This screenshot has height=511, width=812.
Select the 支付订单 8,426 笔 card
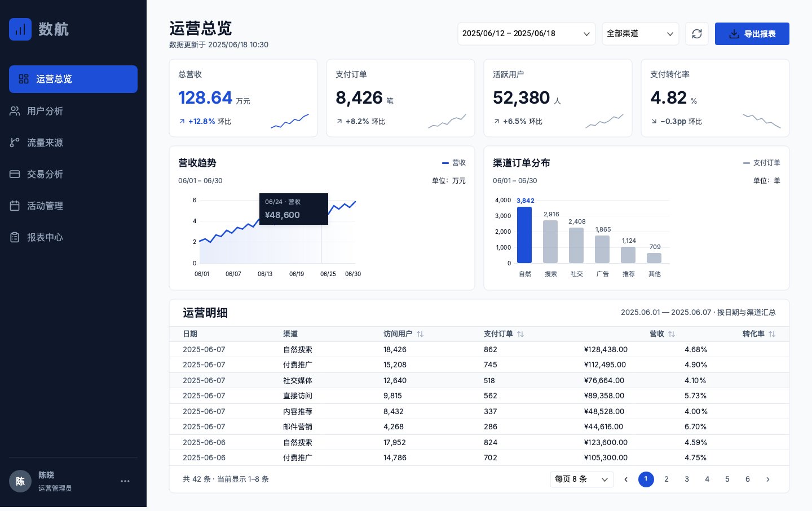click(400, 98)
